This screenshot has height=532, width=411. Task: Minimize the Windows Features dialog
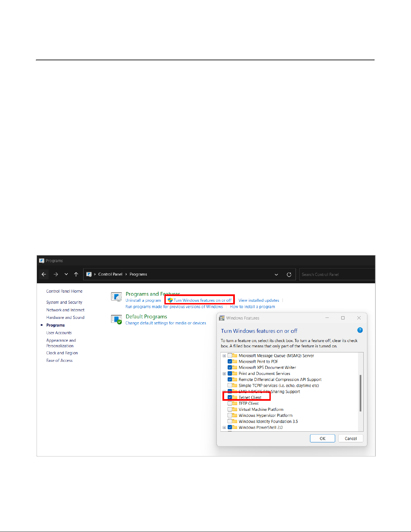tap(327, 318)
